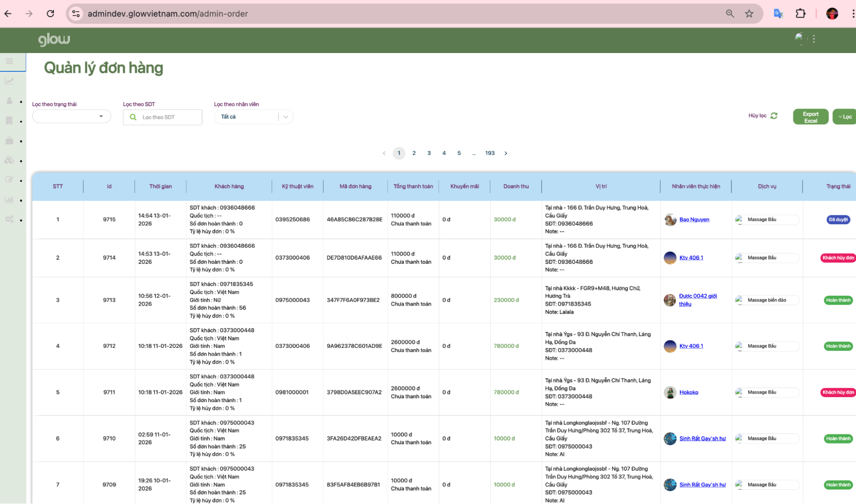Go to next pagination page arrow

[506, 153]
